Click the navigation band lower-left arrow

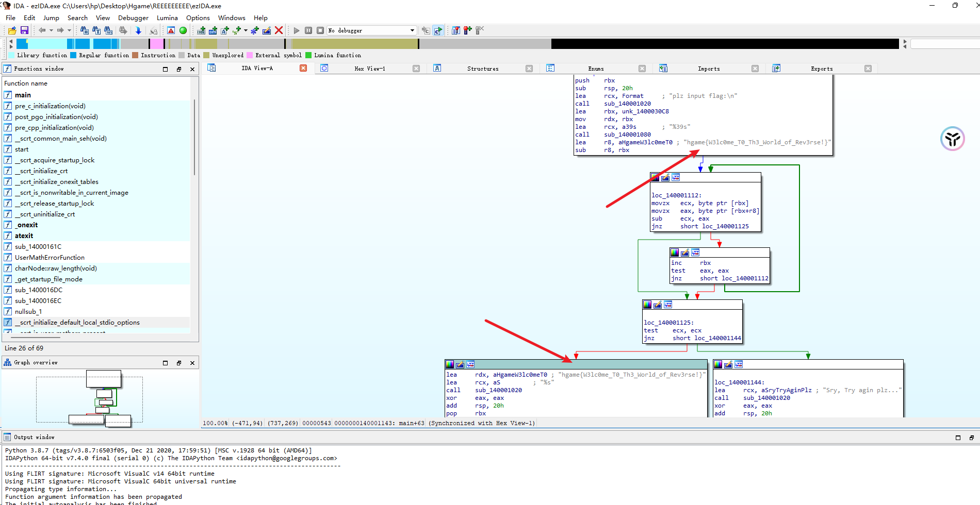coord(11,47)
